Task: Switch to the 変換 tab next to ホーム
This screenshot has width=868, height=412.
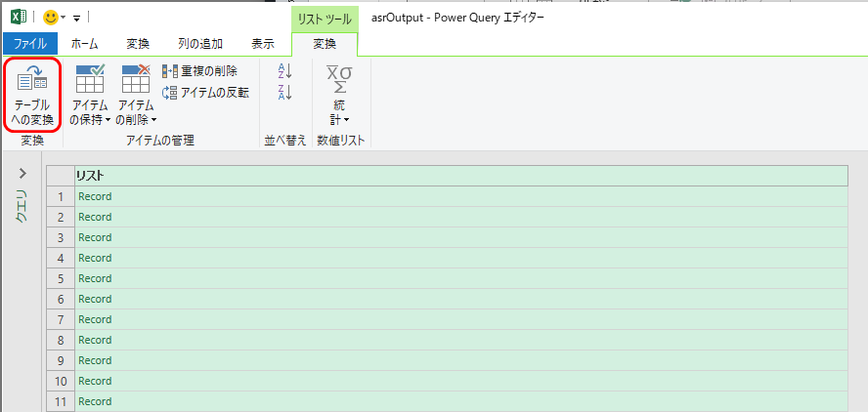Action: click(x=138, y=44)
